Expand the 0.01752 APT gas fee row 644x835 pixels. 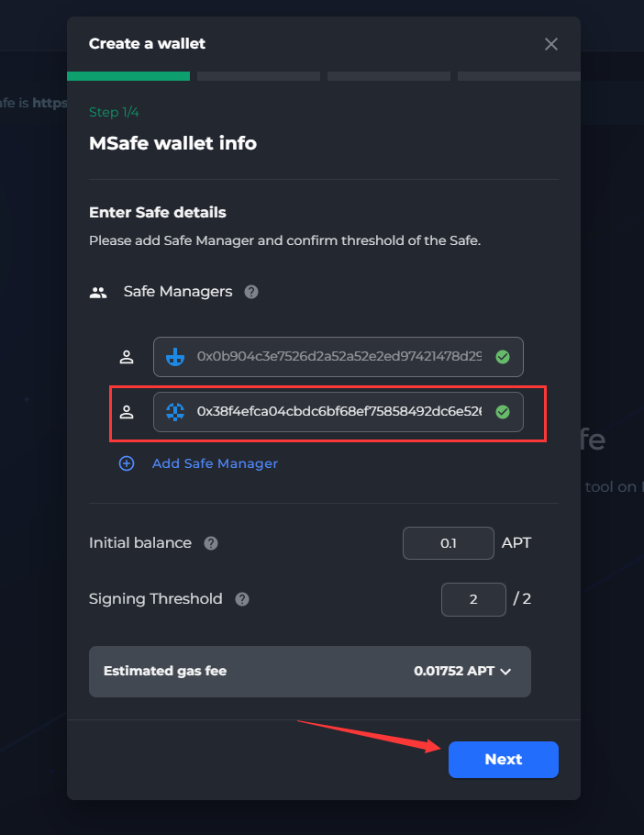[x=310, y=672]
